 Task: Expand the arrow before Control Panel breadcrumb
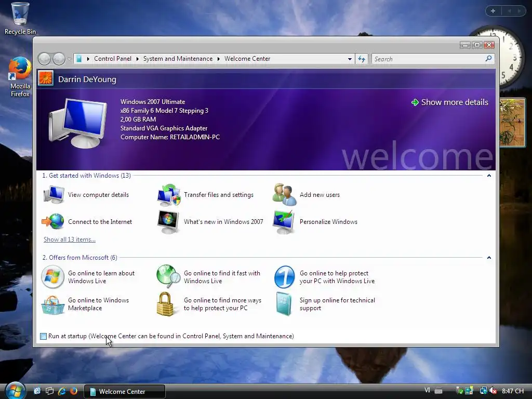[x=88, y=59]
